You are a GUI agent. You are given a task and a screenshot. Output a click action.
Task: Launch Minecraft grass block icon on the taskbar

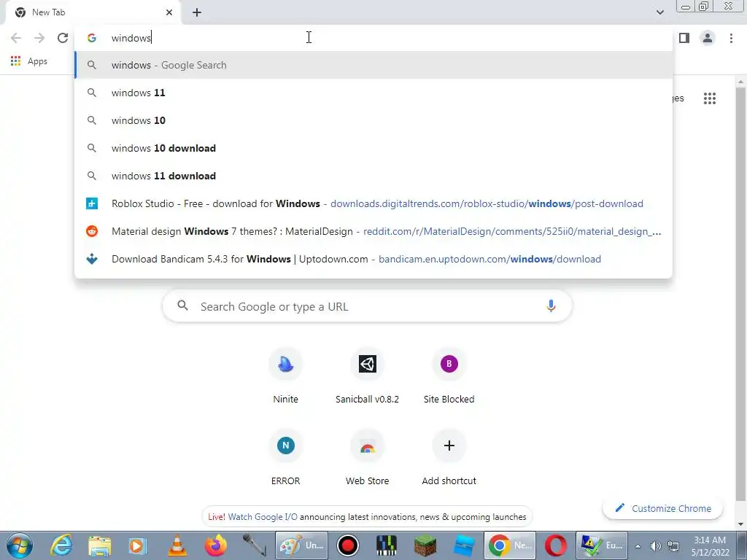point(425,545)
